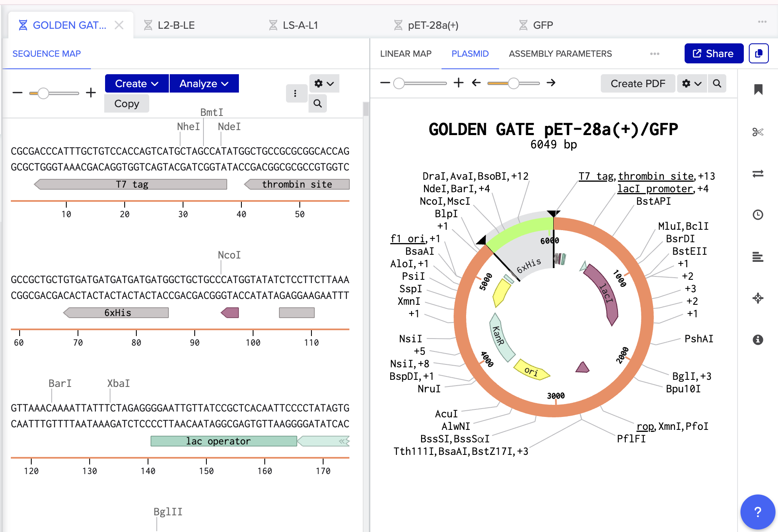Click the Create PDF button
The width and height of the screenshot is (778, 532).
(x=637, y=83)
